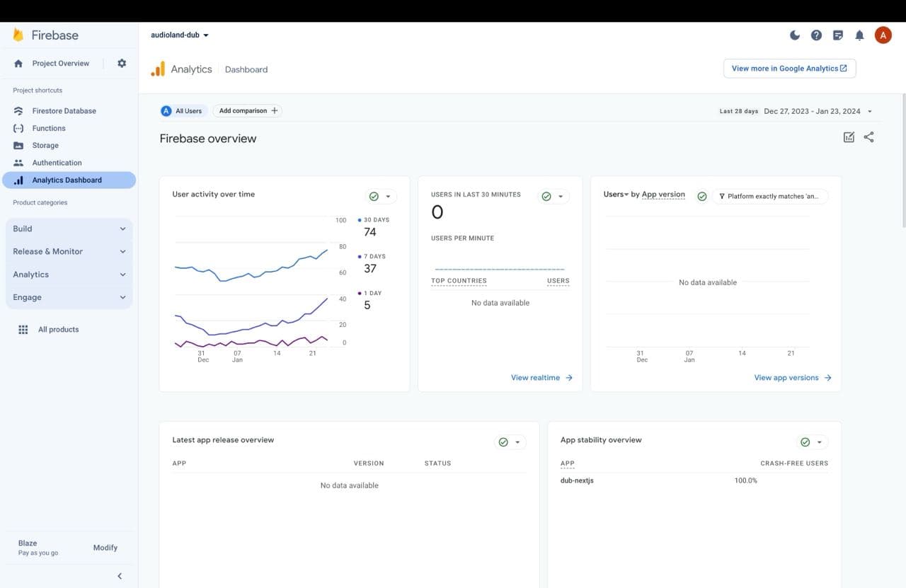Open App stability overview options arrow
Viewport: 906px width, 588px height.
[x=819, y=442]
